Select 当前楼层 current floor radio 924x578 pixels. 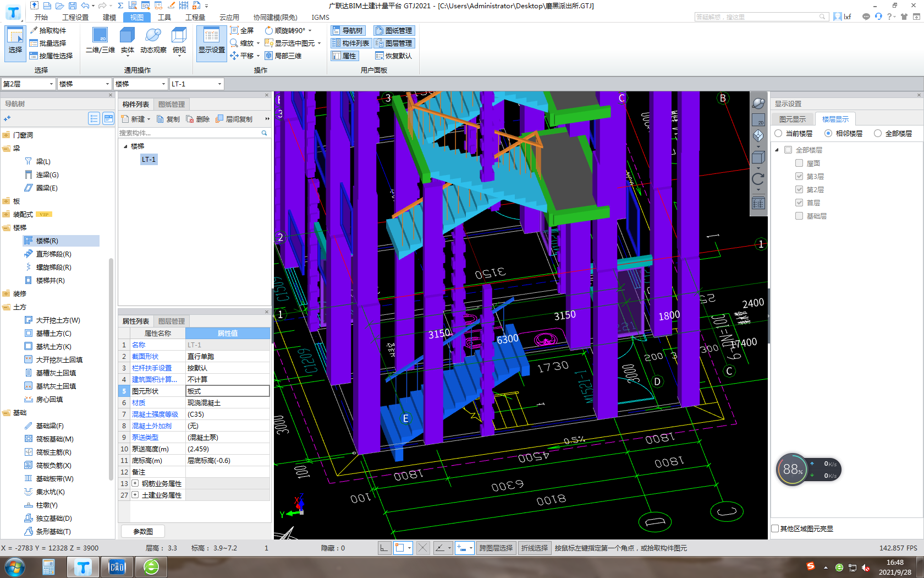[778, 133]
